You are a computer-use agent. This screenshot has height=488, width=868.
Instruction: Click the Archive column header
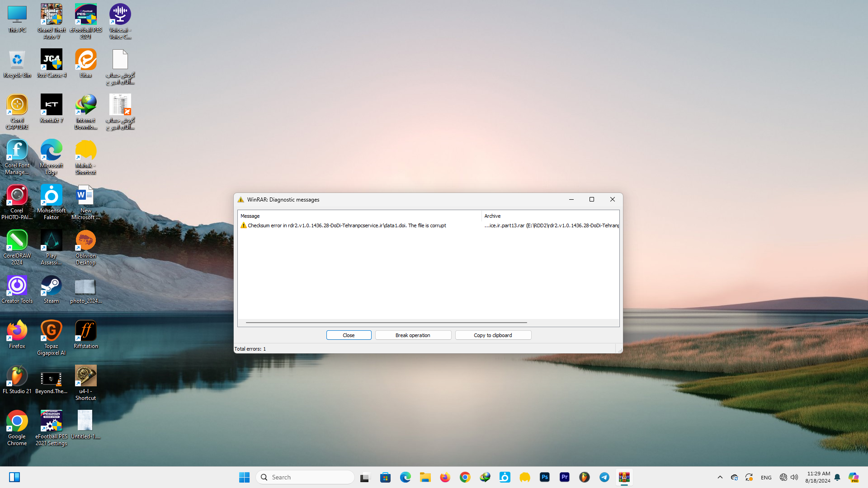(492, 216)
